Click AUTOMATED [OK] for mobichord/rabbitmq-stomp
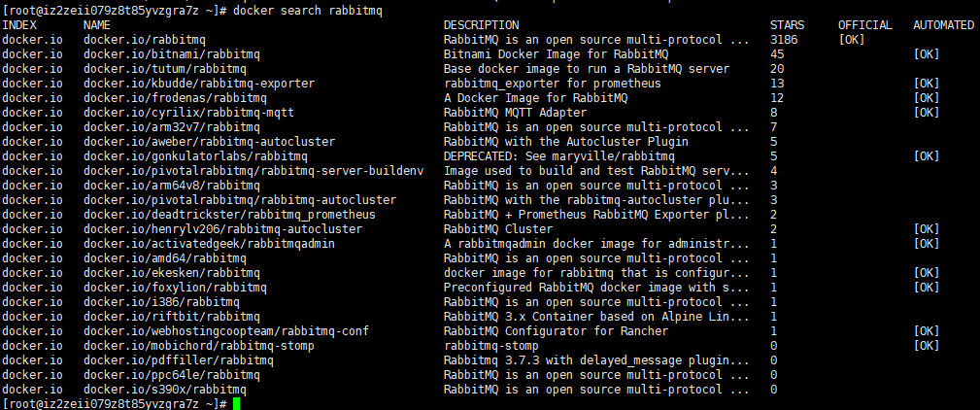Image resolution: width=980 pixels, height=410 pixels. coord(927,346)
